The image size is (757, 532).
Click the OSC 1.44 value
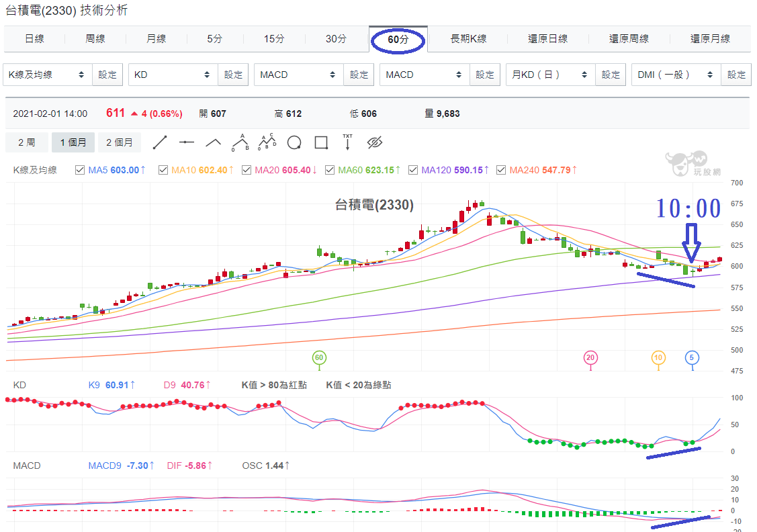click(x=265, y=465)
